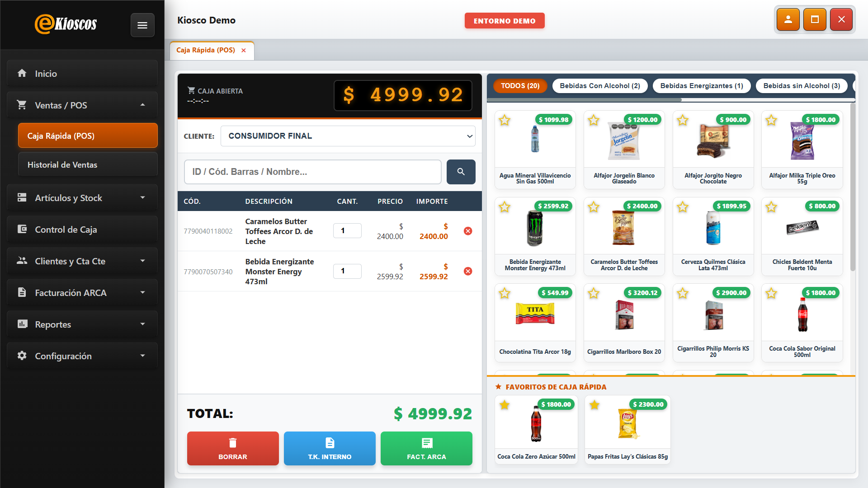Remove Bebida Energizante Monster row from cart
This screenshot has height=488, width=868.
coord(468,271)
